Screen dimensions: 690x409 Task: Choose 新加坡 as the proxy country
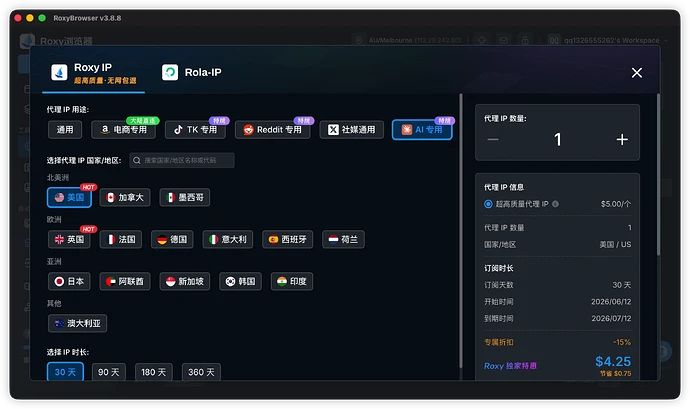point(184,281)
